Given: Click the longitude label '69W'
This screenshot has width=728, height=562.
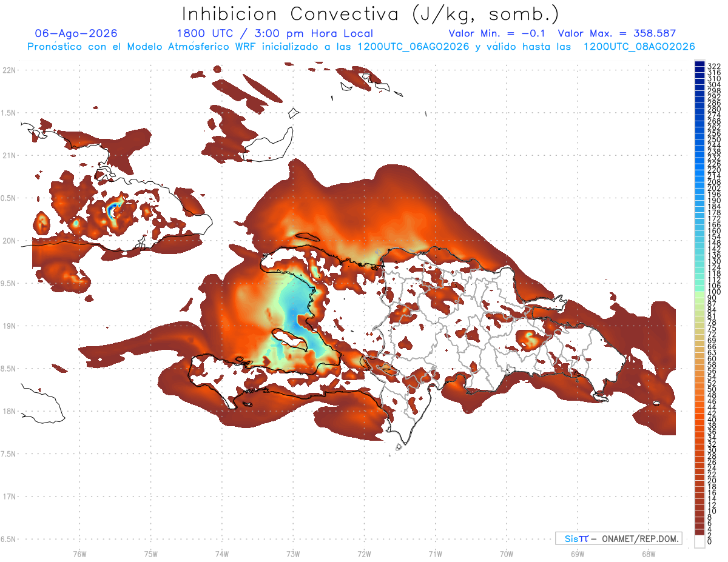Looking at the screenshot, I should [x=578, y=553].
